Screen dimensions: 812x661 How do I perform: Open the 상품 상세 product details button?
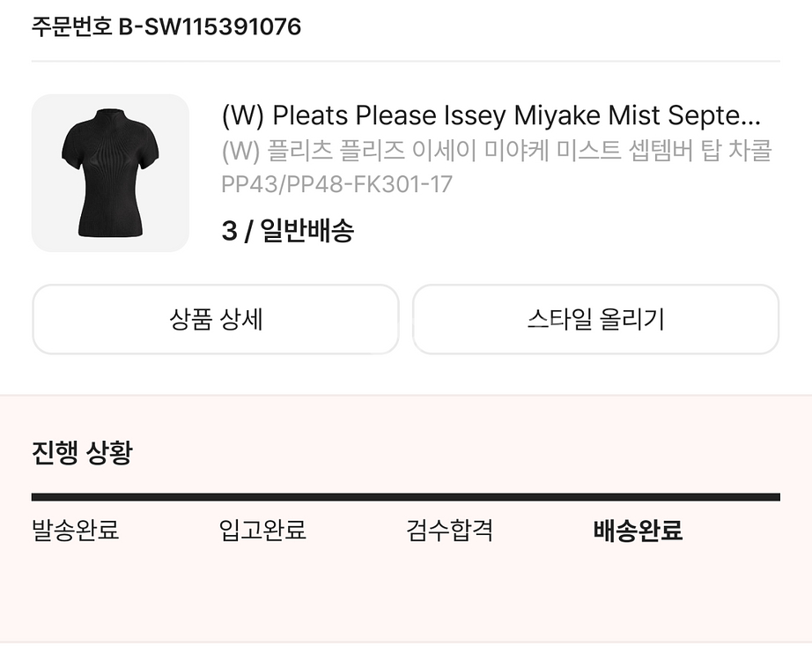click(x=216, y=320)
